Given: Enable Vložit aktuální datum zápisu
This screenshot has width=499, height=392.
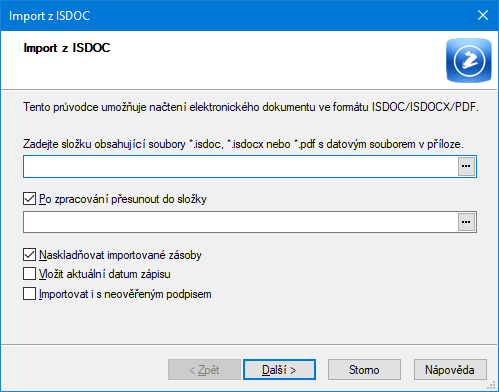Looking at the screenshot, I should (x=29, y=274).
